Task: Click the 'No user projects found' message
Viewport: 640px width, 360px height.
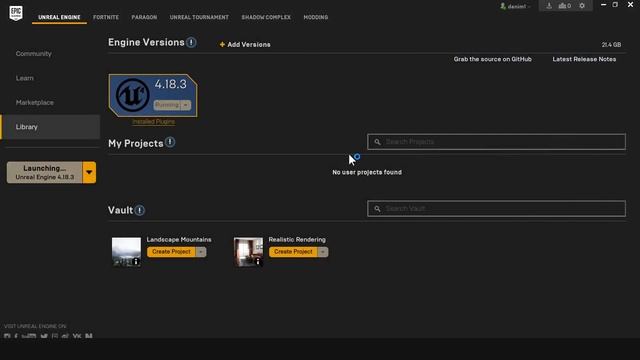Action: pyautogui.click(x=367, y=172)
